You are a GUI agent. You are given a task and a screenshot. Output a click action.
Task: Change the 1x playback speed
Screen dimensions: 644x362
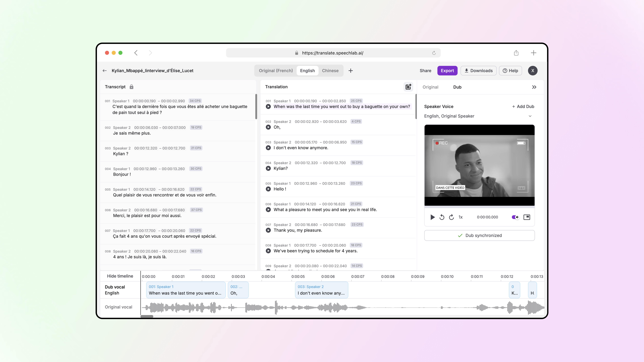click(461, 217)
